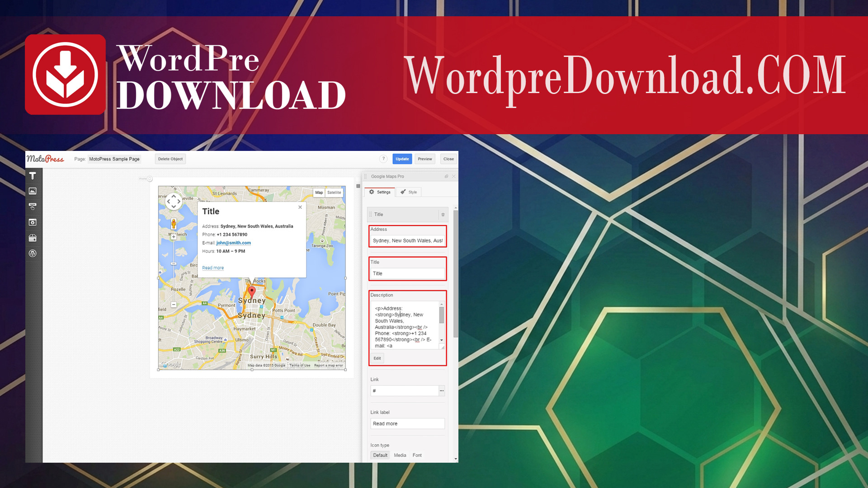The height and width of the screenshot is (488, 868).
Task: Open the WordPress widgets icon in sidebar
Action: pyautogui.click(x=33, y=253)
